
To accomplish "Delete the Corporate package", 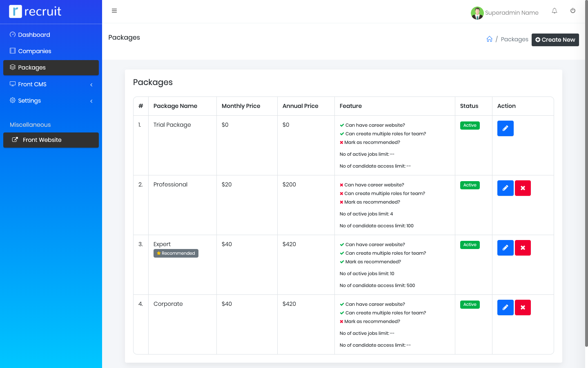I will [523, 307].
